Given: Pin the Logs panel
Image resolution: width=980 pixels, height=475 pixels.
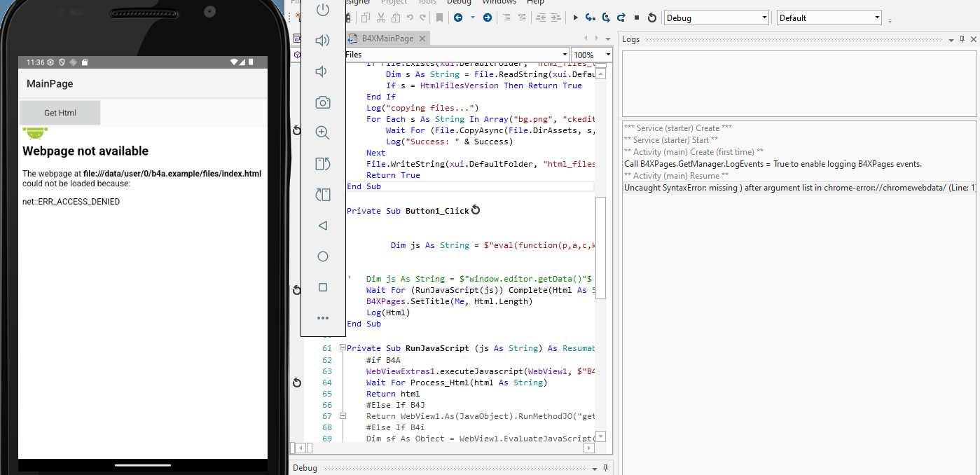Looking at the screenshot, I should [x=962, y=39].
